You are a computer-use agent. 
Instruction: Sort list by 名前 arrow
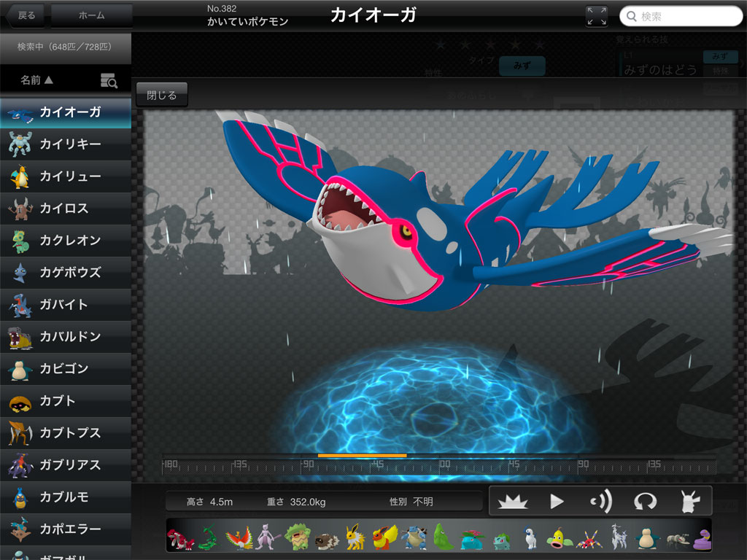pyautogui.click(x=36, y=80)
